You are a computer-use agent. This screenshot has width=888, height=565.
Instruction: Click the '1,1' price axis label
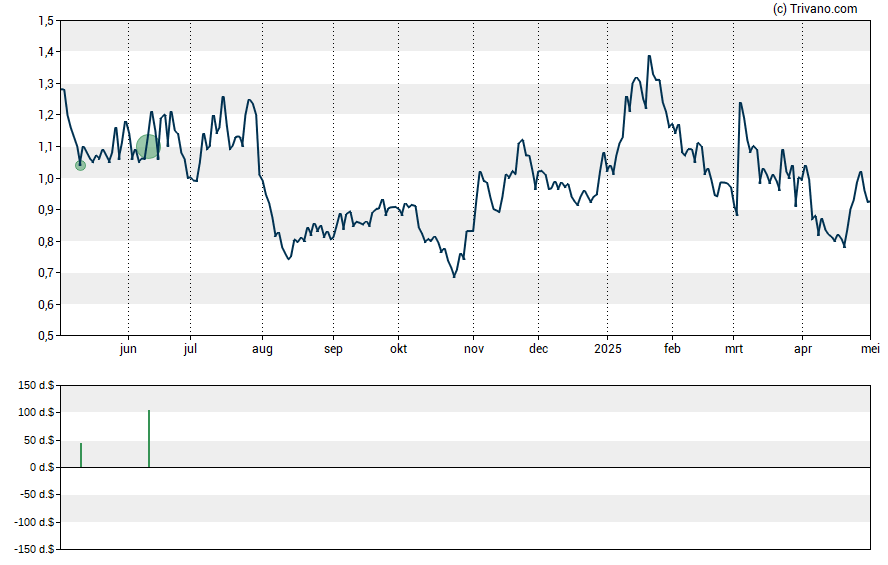pos(46,147)
